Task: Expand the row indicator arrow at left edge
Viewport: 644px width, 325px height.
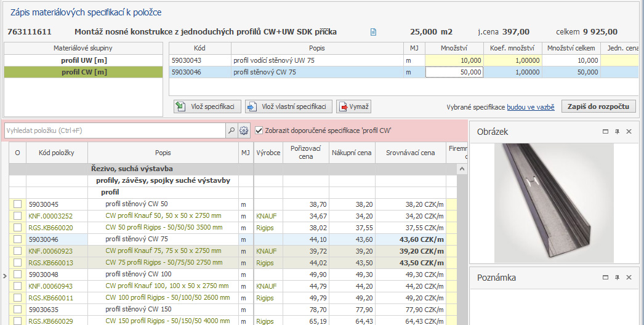Action: (x=4, y=275)
